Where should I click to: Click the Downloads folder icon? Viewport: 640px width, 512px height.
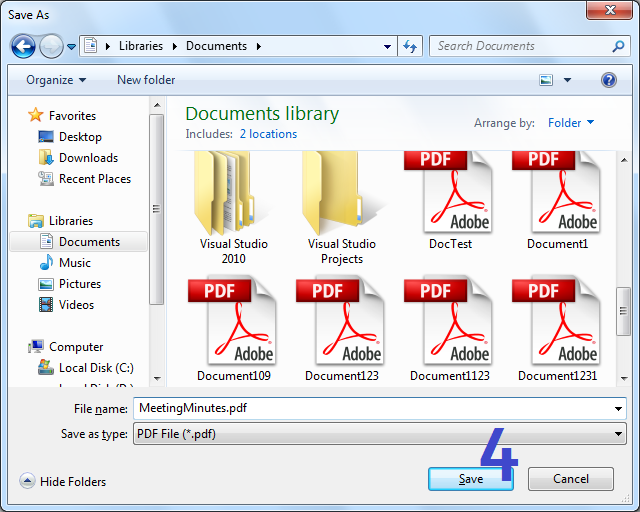pos(46,157)
